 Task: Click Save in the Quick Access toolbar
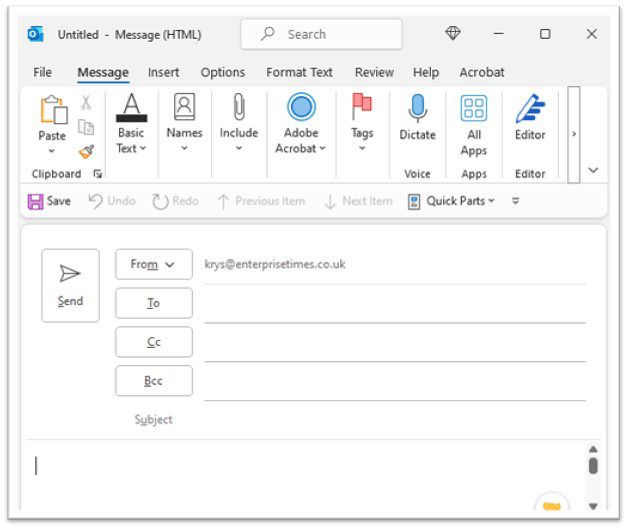click(x=49, y=201)
